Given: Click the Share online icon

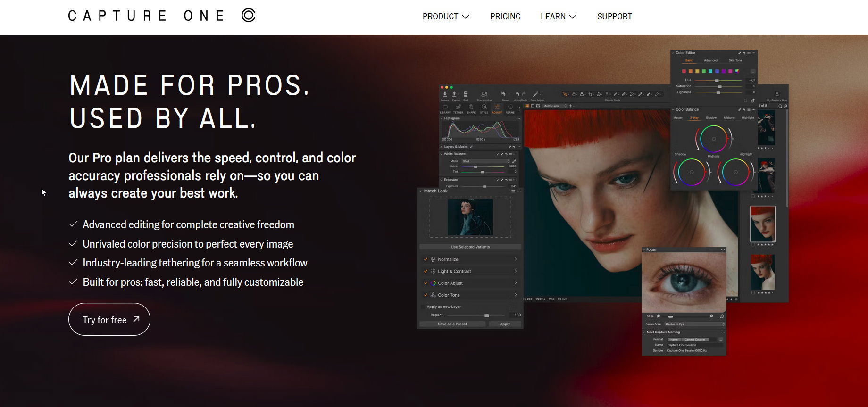Looking at the screenshot, I should pos(484,95).
